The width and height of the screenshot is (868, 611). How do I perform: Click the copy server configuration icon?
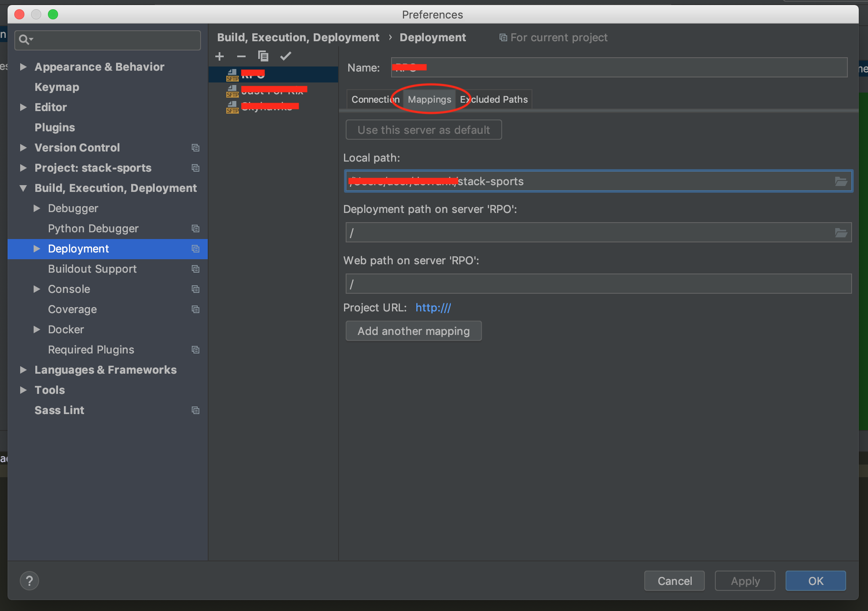263,56
